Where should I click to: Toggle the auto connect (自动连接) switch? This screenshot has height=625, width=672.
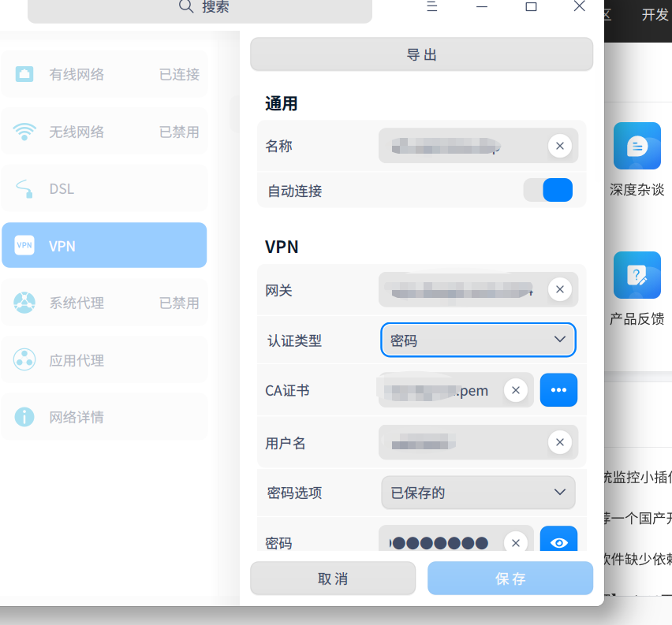pos(548,190)
